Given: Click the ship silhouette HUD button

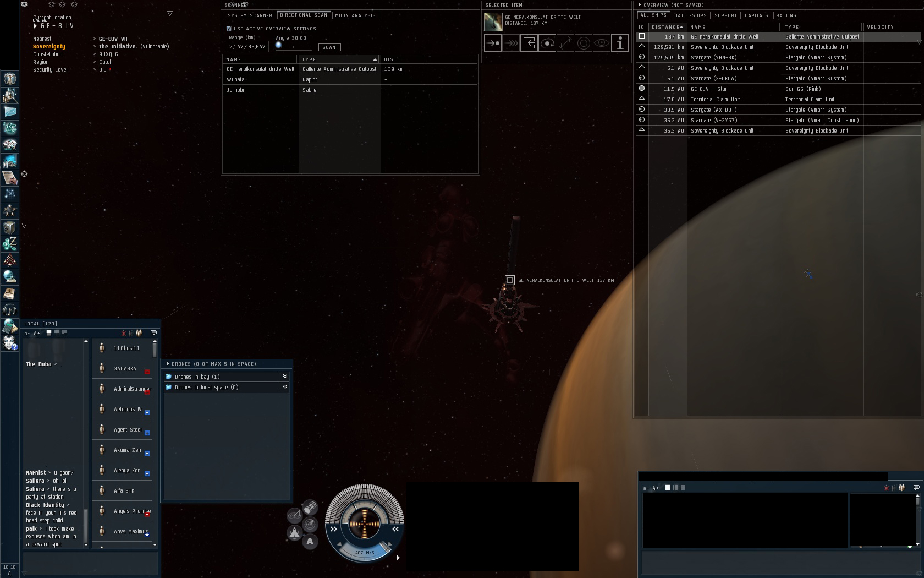Looking at the screenshot, I should point(295,533).
